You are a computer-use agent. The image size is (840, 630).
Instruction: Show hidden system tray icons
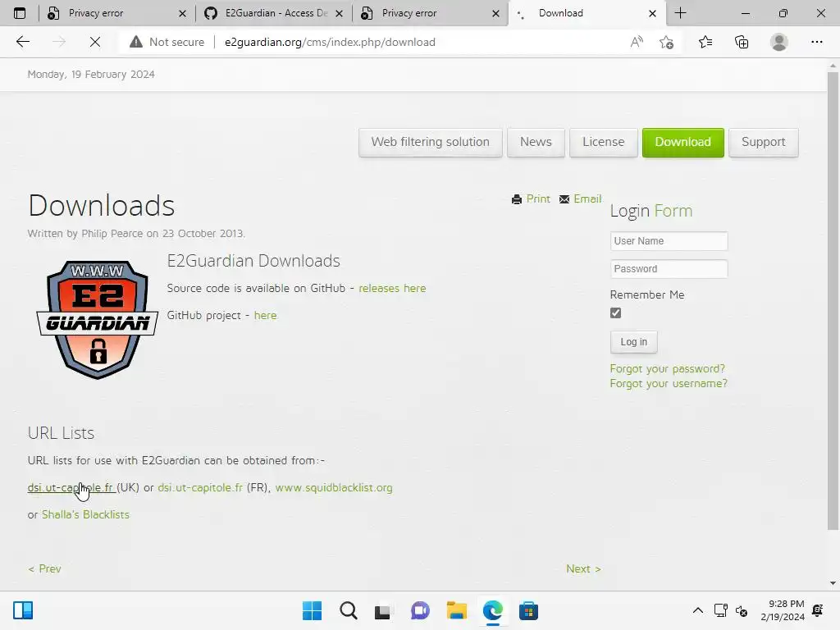click(x=697, y=610)
